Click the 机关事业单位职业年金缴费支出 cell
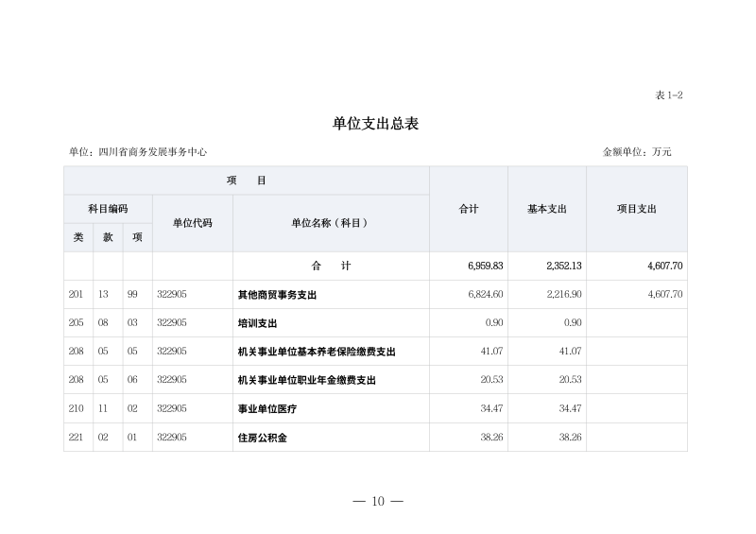The height and width of the screenshot is (534, 756). coord(306,380)
